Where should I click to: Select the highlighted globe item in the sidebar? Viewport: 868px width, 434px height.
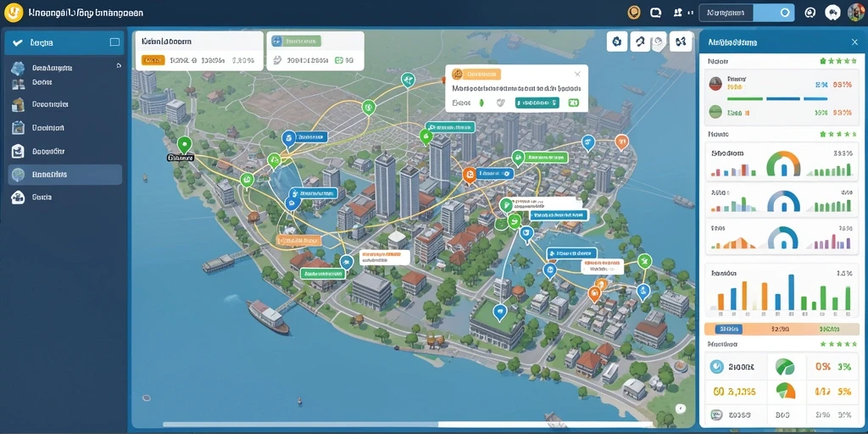65,175
